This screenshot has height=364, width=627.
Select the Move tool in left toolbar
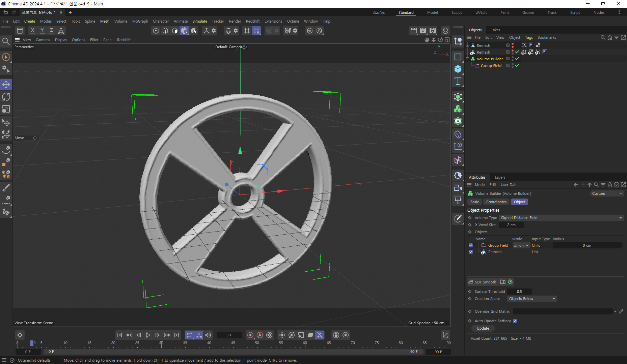[x=6, y=85]
